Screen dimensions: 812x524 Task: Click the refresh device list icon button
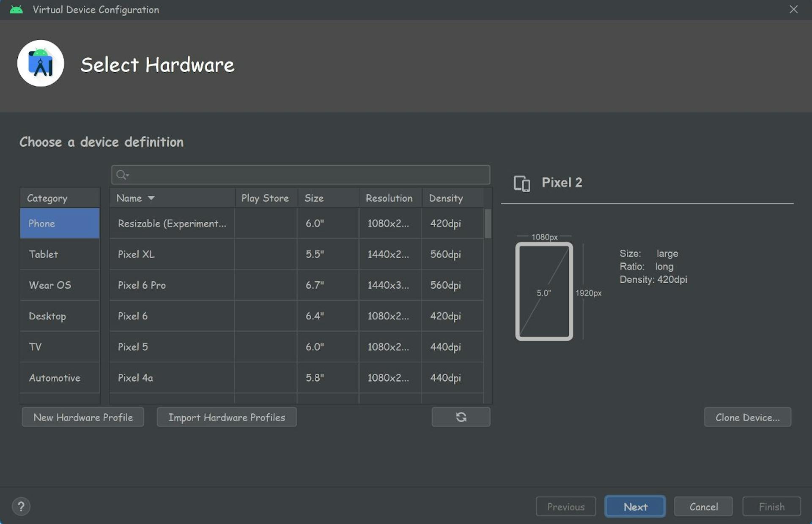click(461, 417)
